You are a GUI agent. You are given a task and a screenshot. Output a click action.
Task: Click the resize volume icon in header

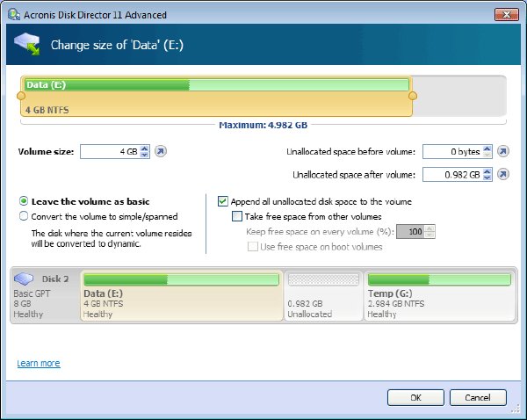tap(27, 44)
